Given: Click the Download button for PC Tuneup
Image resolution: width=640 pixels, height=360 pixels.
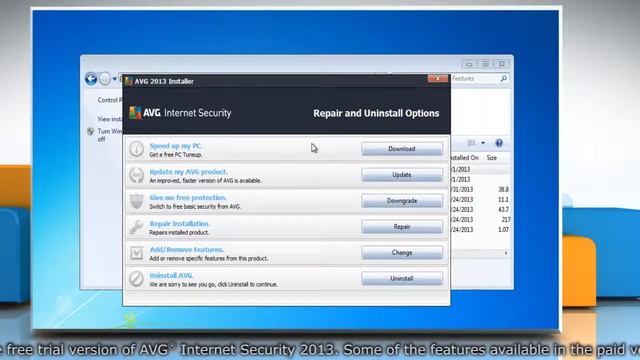Looking at the screenshot, I should [x=402, y=149].
